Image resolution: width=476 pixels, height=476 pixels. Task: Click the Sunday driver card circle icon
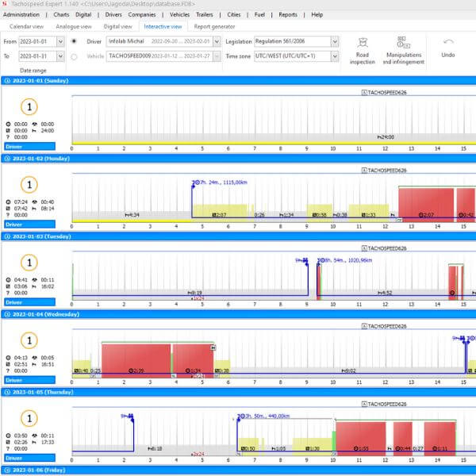pyautogui.click(x=29, y=108)
